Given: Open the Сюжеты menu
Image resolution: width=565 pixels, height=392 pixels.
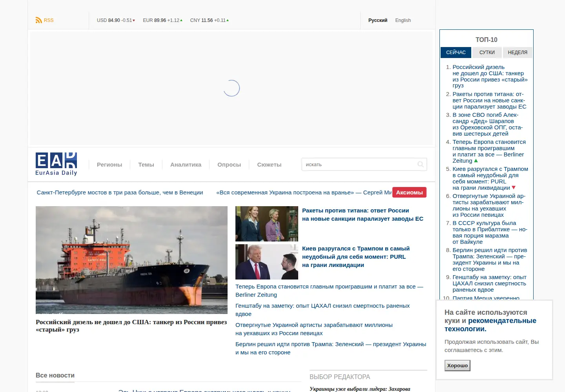Looking at the screenshot, I should [269, 165].
